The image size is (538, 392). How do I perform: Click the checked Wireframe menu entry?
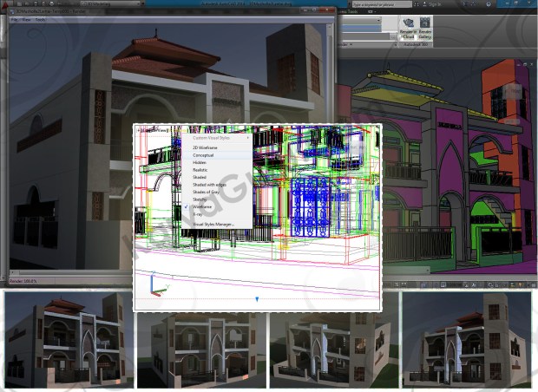pyautogui.click(x=217, y=206)
